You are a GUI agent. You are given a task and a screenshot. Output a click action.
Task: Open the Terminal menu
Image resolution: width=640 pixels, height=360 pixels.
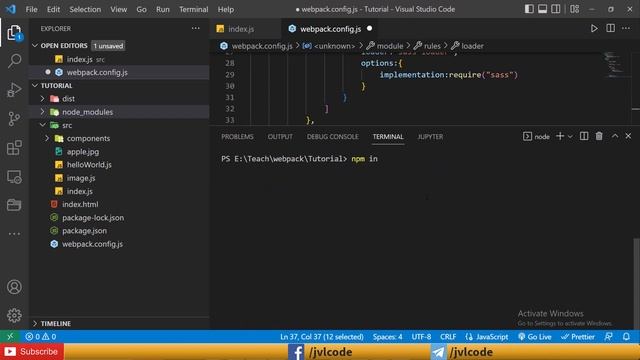[193, 9]
